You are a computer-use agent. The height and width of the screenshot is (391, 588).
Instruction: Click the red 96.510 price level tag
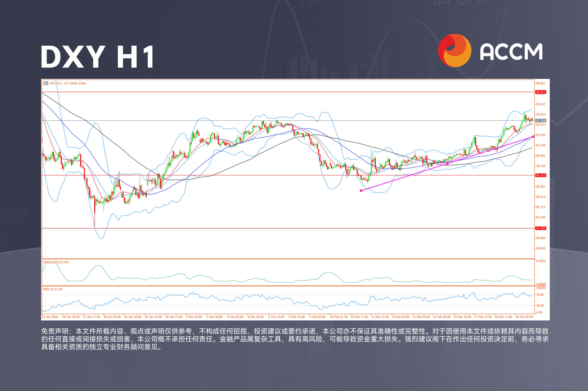point(541,175)
